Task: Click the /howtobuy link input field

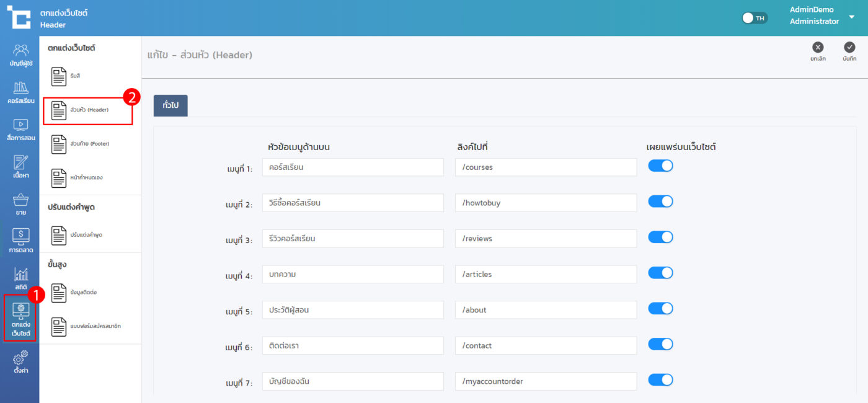Action: 546,203
